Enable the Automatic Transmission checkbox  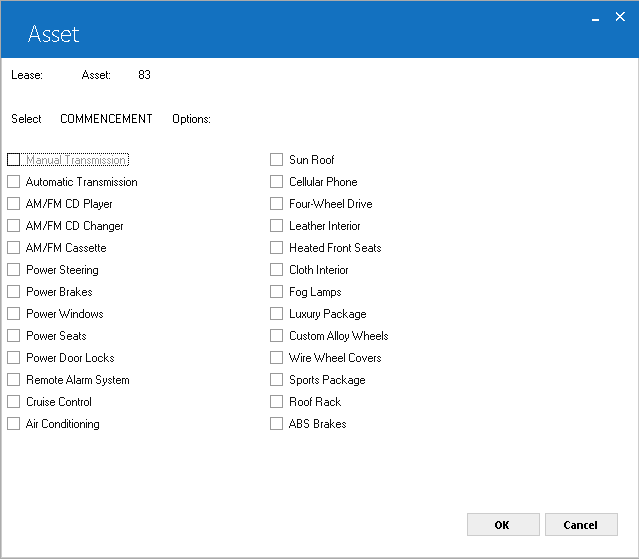13,182
